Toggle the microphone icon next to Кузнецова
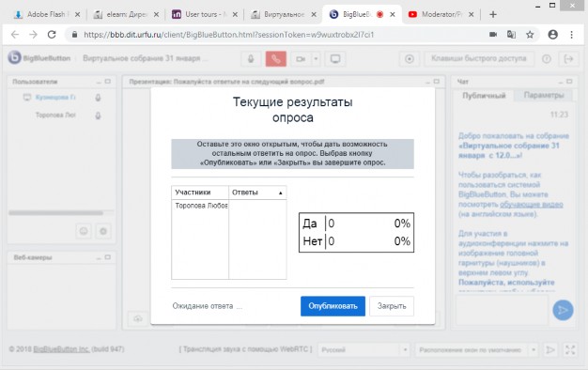 [x=98, y=98]
